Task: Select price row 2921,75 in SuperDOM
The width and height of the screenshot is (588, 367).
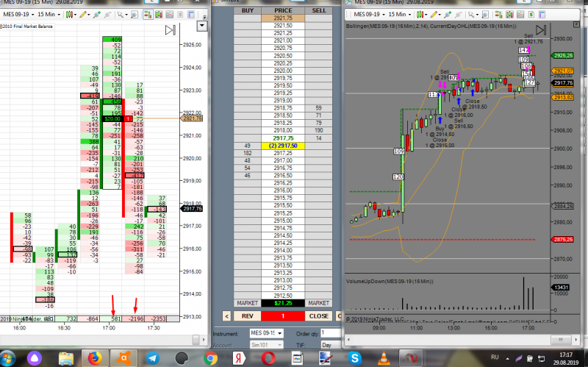Action: tap(283, 18)
